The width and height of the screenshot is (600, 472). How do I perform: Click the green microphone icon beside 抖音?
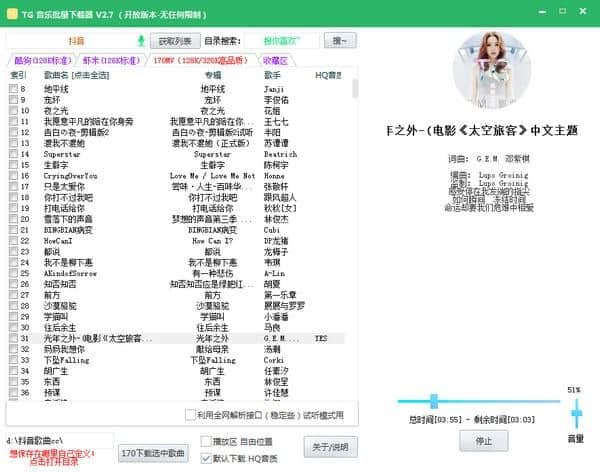141,41
